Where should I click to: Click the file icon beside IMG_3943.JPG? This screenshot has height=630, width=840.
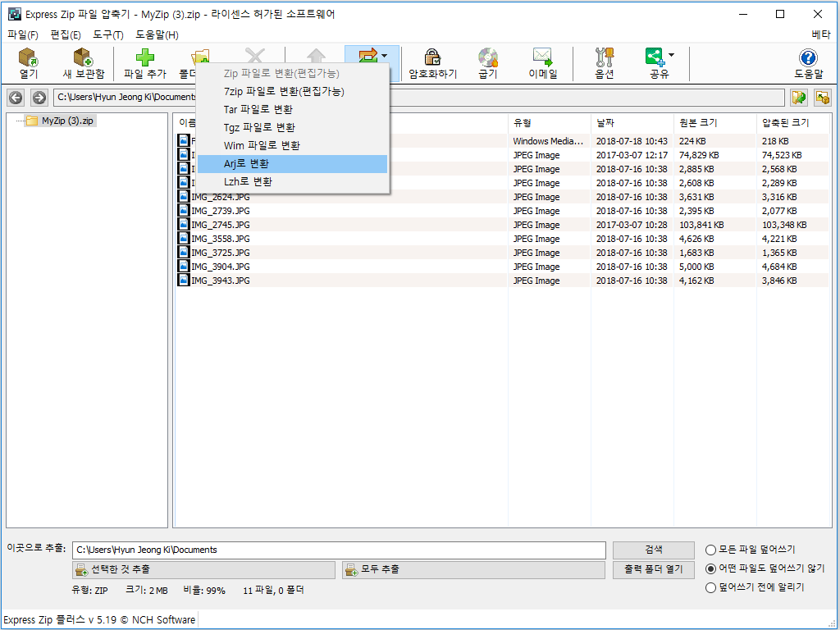[184, 280]
